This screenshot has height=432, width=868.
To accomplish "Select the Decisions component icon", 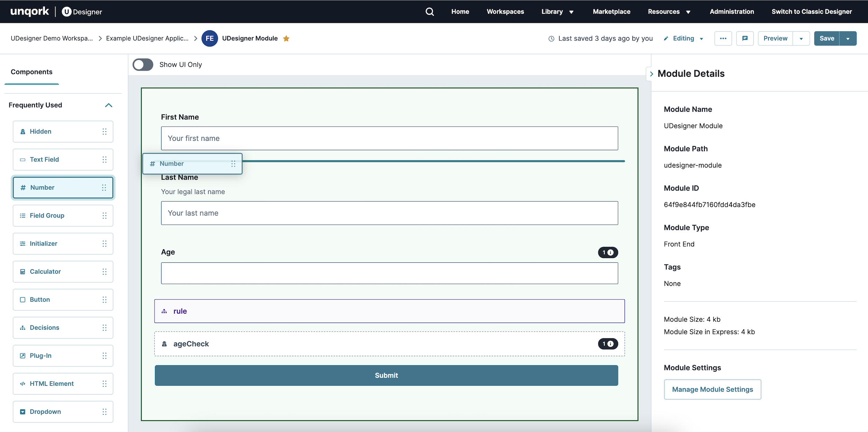I will click(x=22, y=327).
